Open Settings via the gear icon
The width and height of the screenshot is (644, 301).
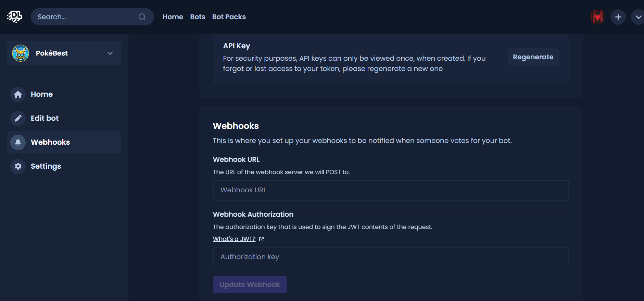point(17,166)
